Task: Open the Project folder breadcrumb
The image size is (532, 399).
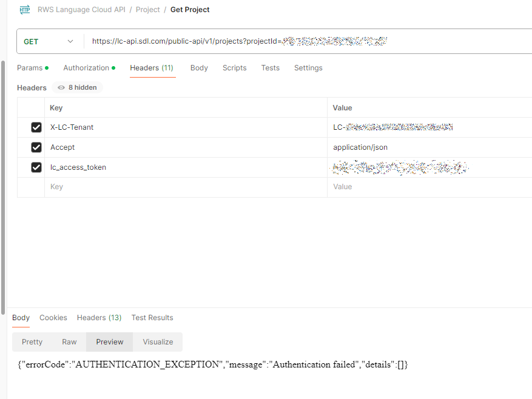Action: coord(147,10)
